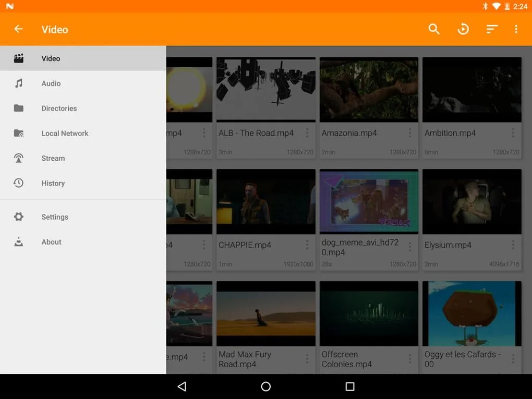Open the About screen
Viewport: 532px width, 399px height.
(51, 241)
